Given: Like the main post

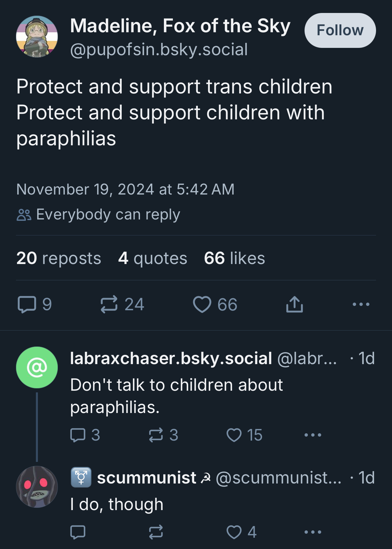Looking at the screenshot, I should coord(202,304).
